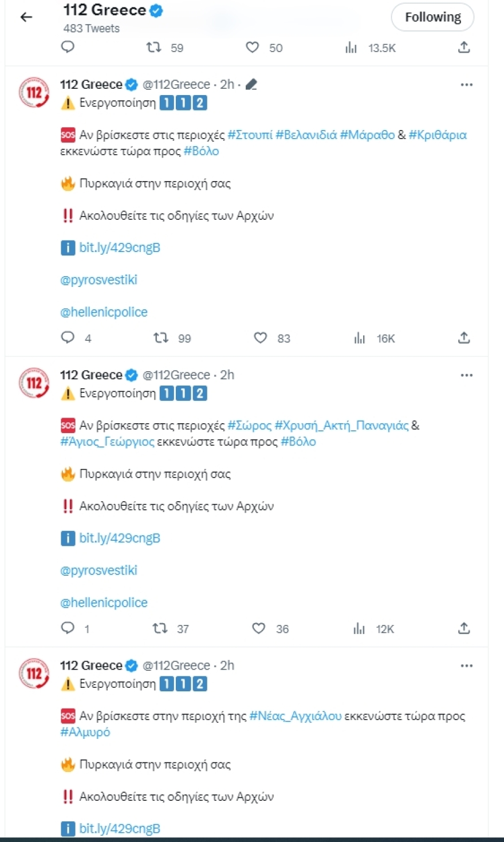
Task: Open options for the Σώρος tweet
Action: pyautogui.click(x=467, y=375)
